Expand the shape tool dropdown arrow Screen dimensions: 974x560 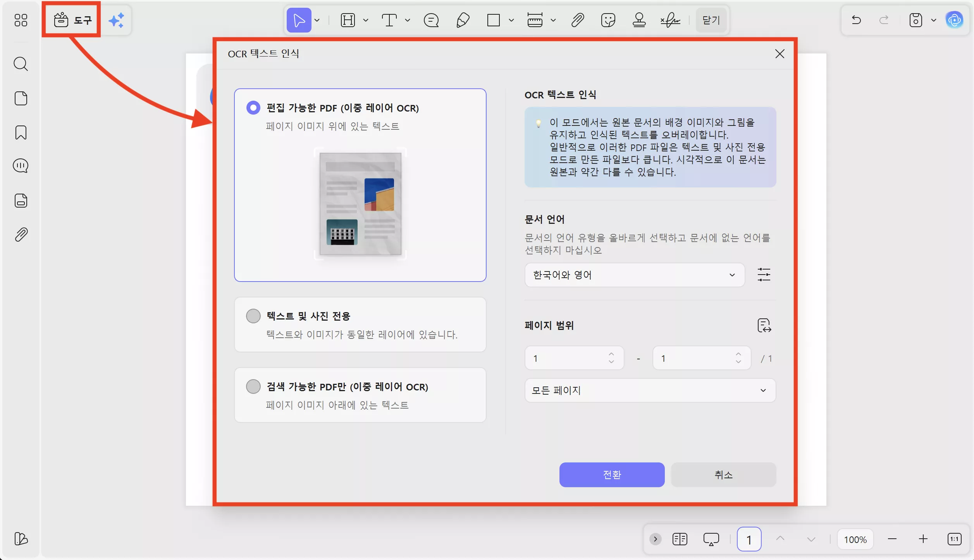pyautogui.click(x=511, y=20)
